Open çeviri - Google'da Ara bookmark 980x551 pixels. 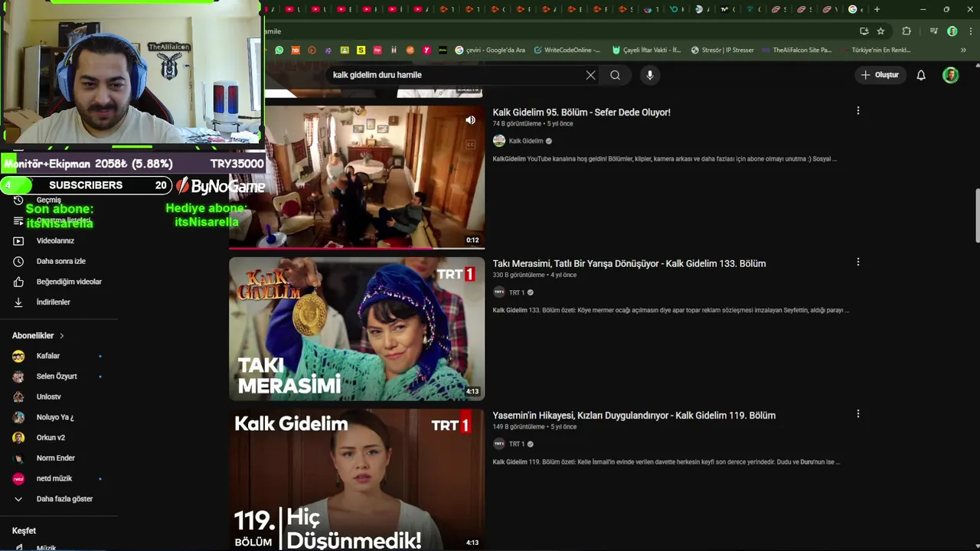[x=490, y=50]
